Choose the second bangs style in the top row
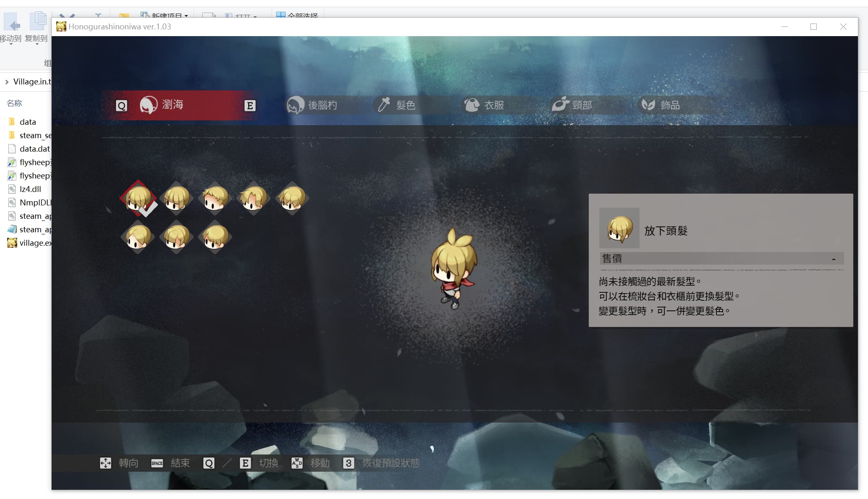Image resolution: width=868 pixels, height=499 pixels. point(177,198)
